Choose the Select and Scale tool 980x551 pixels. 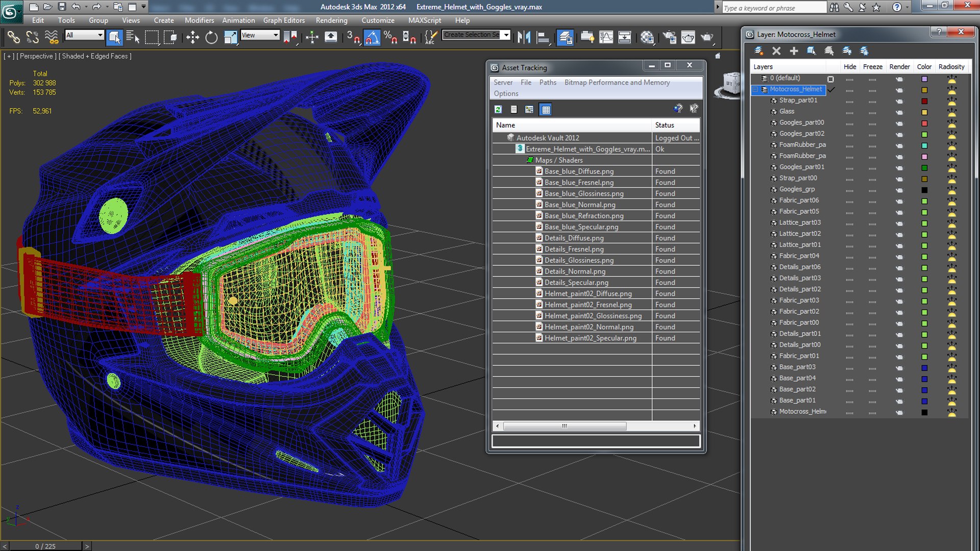coord(230,37)
